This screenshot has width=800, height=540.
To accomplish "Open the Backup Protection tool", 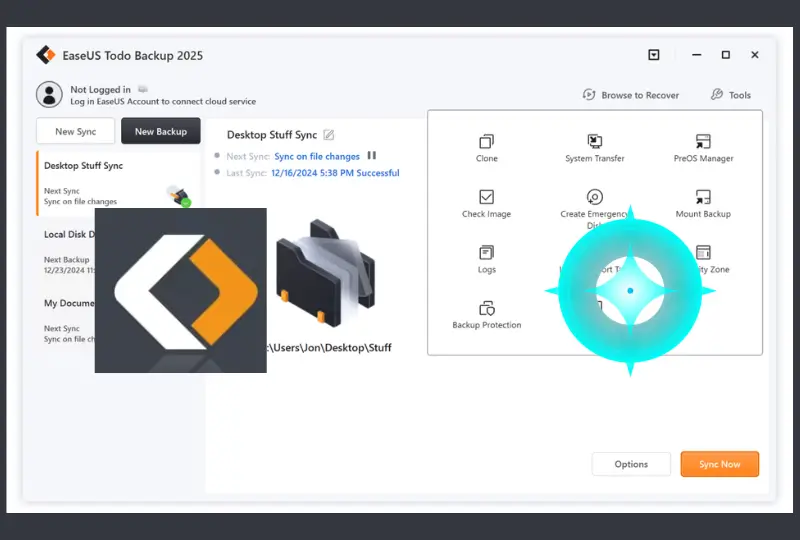I will pos(486,315).
